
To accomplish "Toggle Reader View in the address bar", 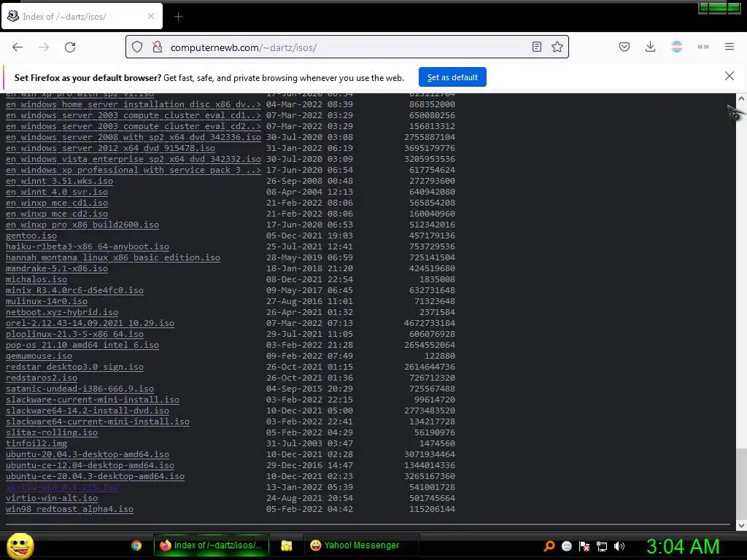I will [x=537, y=47].
